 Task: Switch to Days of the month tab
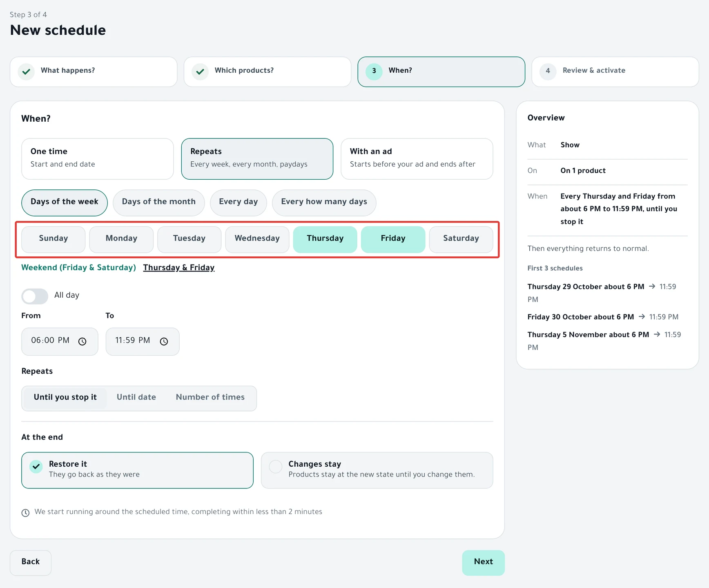pos(159,203)
